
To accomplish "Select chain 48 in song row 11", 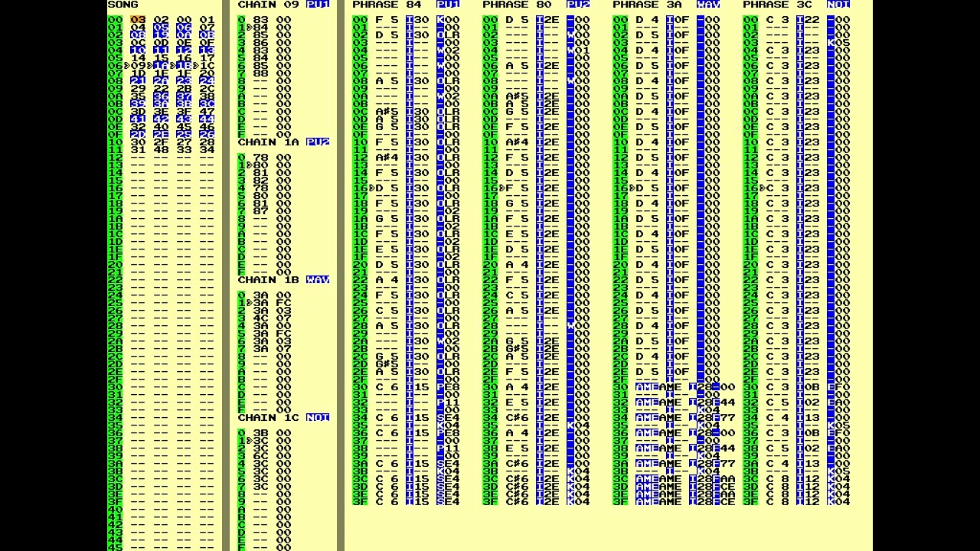I will click(x=161, y=150).
